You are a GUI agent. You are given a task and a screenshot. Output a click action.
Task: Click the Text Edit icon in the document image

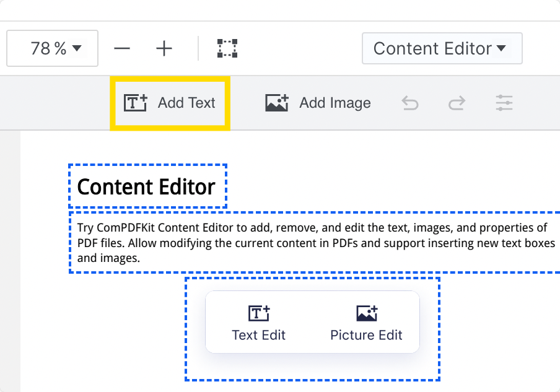click(259, 313)
